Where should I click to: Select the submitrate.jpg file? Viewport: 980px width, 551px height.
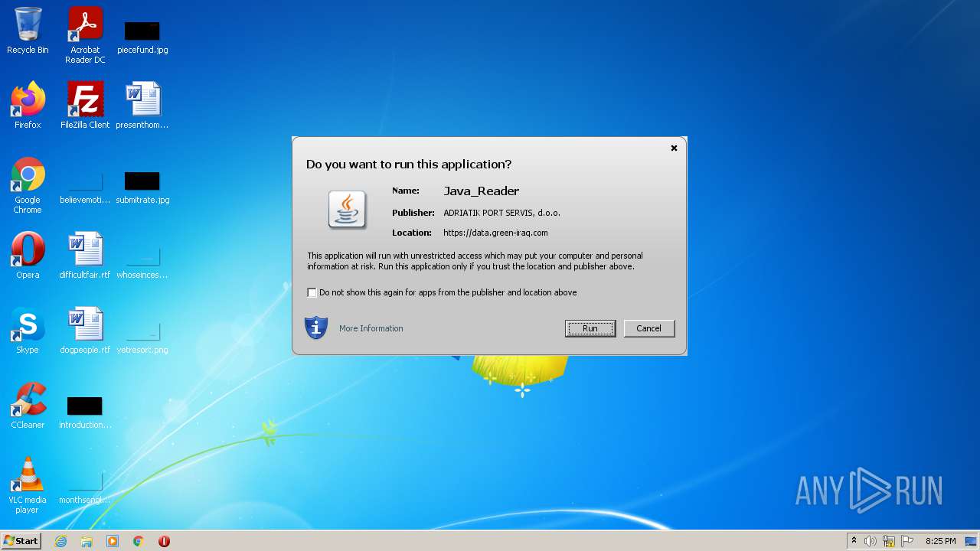[x=142, y=187]
